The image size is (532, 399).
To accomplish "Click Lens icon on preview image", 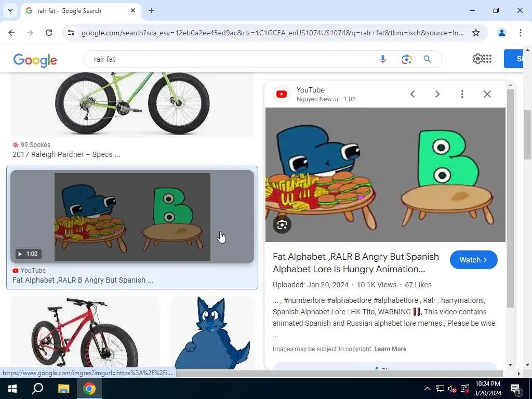I will (x=282, y=224).
